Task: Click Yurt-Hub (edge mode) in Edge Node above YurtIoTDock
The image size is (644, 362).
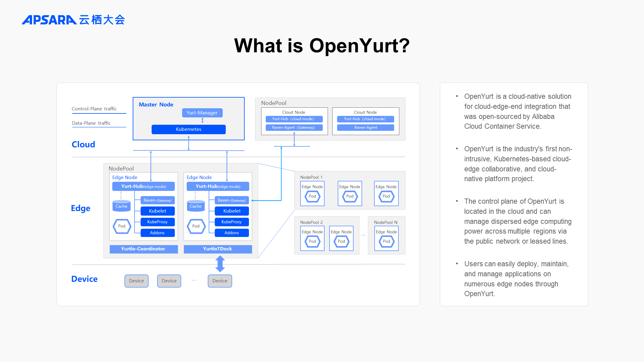Action: tap(218, 186)
